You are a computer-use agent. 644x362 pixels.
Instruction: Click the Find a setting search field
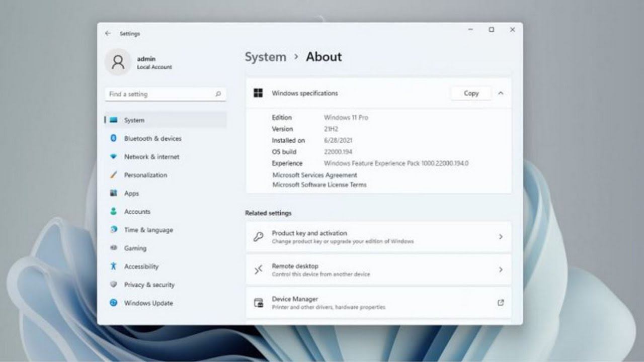click(165, 94)
